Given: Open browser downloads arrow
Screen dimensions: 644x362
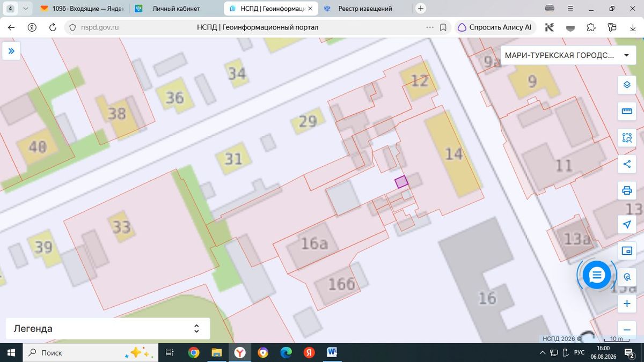Looking at the screenshot, I should pos(633,27).
